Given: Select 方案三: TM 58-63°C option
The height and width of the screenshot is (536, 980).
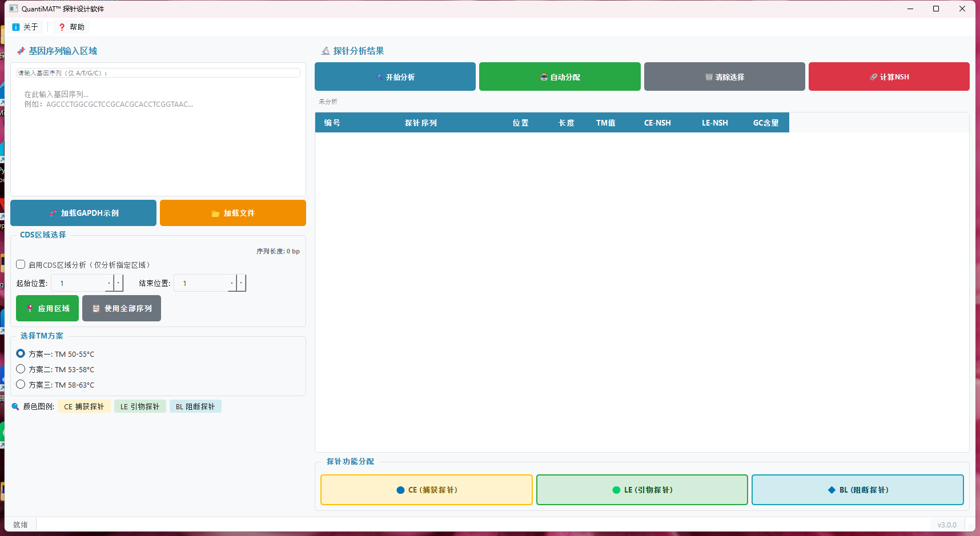Looking at the screenshot, I should [21, 385].
